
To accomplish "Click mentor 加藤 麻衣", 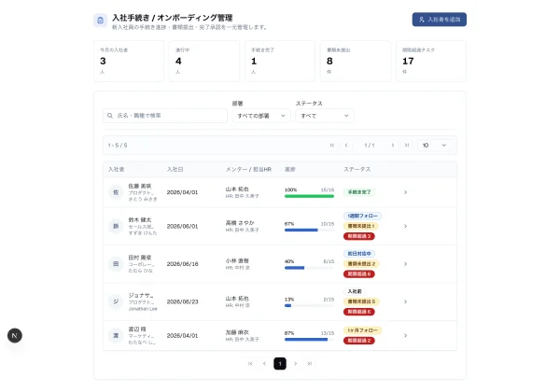I will (x=237, y=332).
